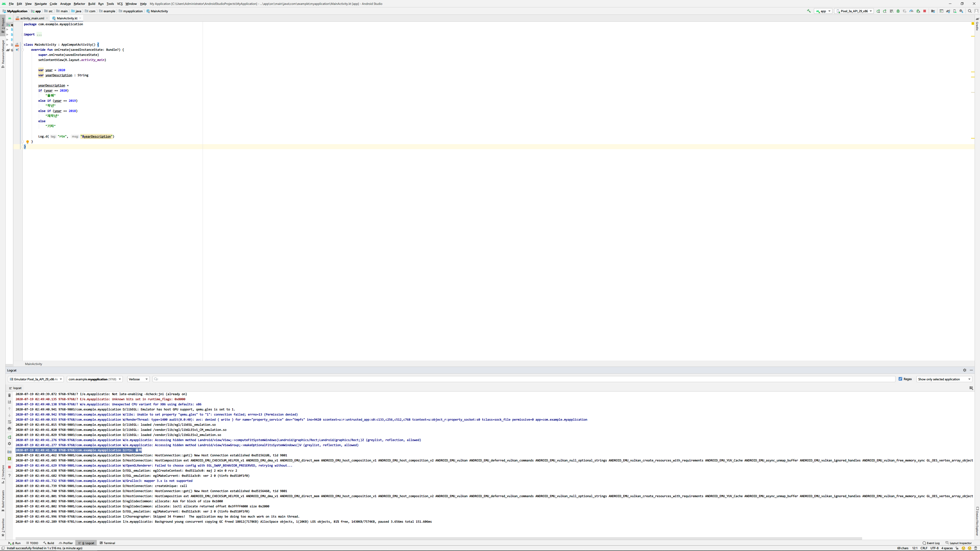Click the Debug app bug icon
The height and width of the screenshot is (551, 980).
(898, 11)
